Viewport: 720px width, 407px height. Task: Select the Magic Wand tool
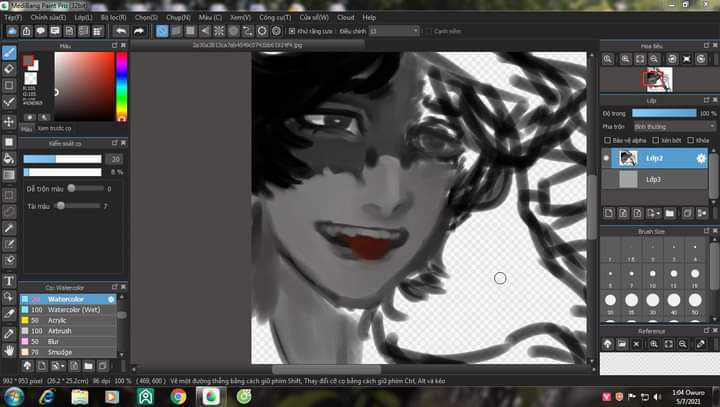[9, 228]
